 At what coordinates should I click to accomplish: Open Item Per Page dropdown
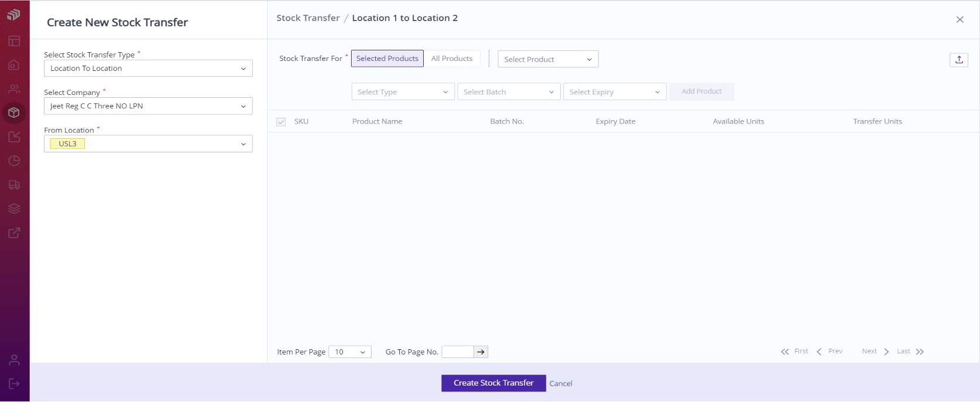coord(350,352)
